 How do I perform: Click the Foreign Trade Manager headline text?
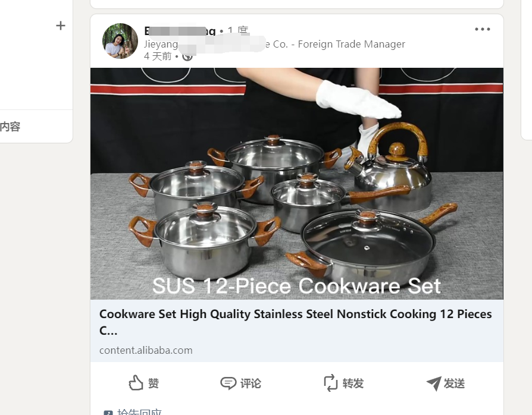(x=351, y=44)
